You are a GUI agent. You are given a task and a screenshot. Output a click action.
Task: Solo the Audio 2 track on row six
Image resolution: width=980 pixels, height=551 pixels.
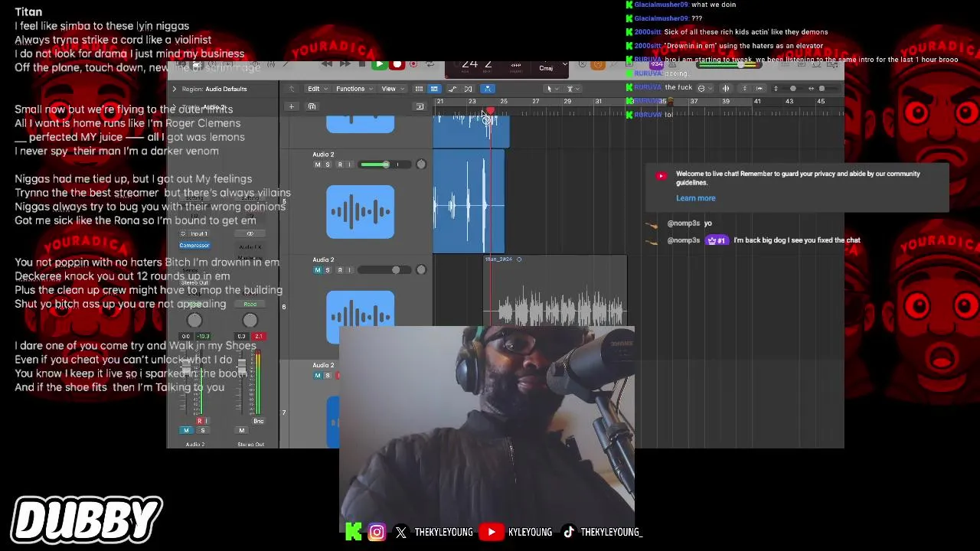(328, 270)
